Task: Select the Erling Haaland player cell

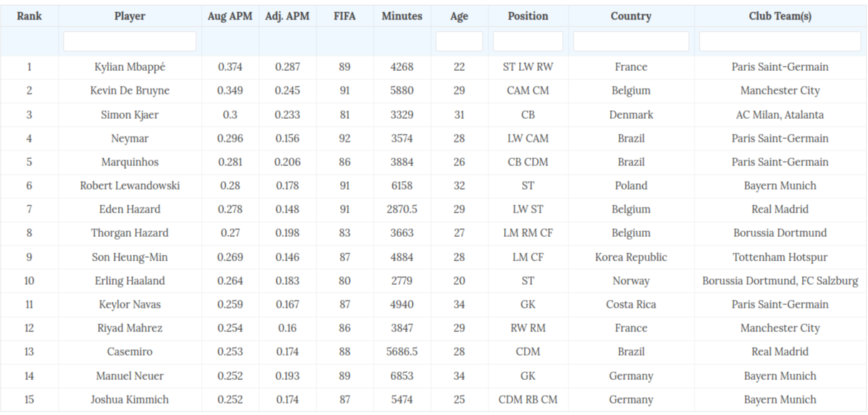Action: click(x=130, y=281)
